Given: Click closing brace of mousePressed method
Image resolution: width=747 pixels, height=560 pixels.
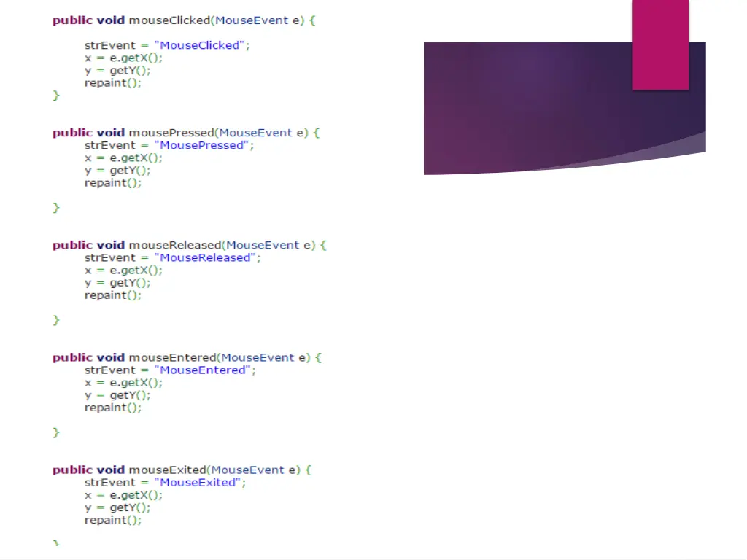Looking at the screenshot, I should point(55,208).
